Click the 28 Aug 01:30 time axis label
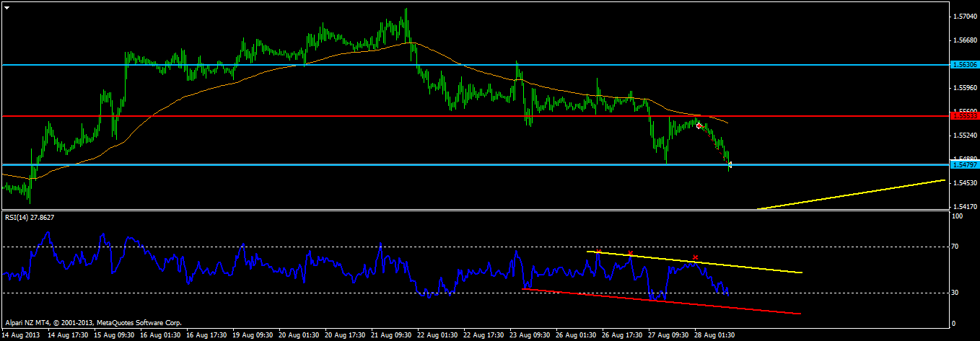 pyautogui.click(x=714, y=335)
